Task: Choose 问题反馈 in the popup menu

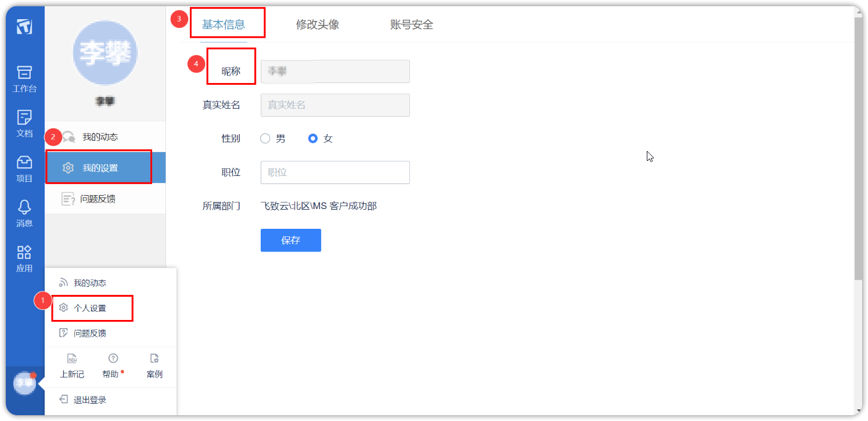Action: pyautogui.click(x=110, y=333)
